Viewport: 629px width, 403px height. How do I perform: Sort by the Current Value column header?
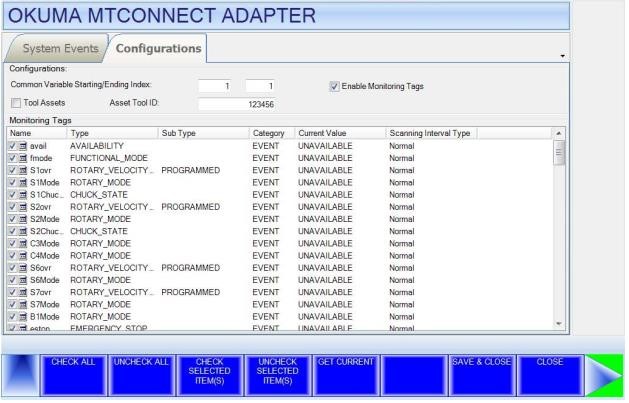pyautogui.click(x=341, y=134)
